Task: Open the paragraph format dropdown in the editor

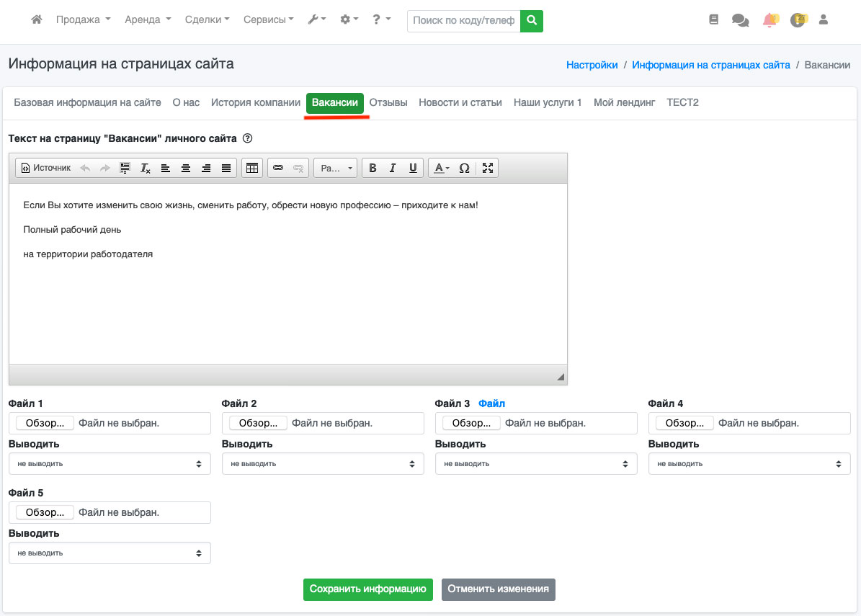Action: point(336,168)
